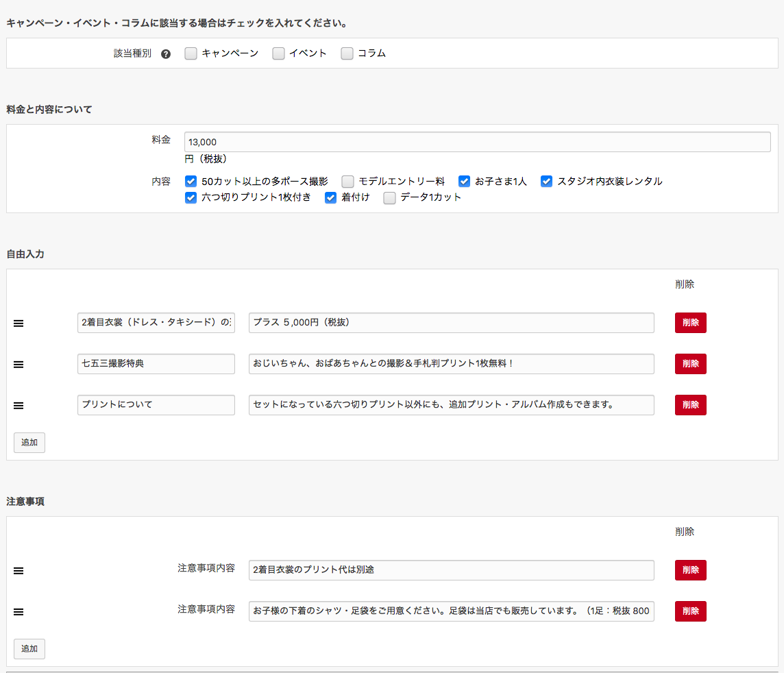Check the モデルエントリー料 option
Screen dimensions: 784x673
pos(348,182)
